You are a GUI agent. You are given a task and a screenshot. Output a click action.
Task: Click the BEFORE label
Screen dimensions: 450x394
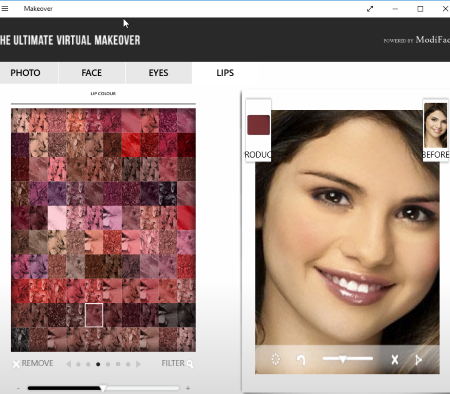(x=435, y=155)
